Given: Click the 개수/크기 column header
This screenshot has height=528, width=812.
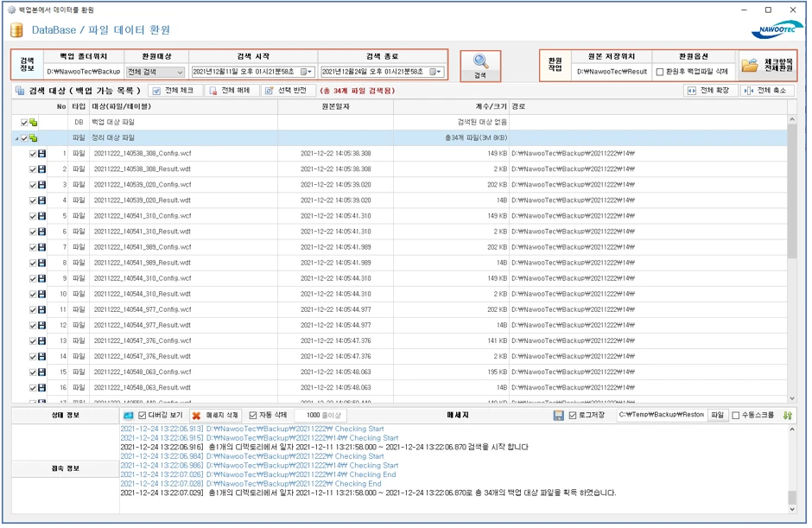Looking at the screenshot, I should click(x=451, y=107).
